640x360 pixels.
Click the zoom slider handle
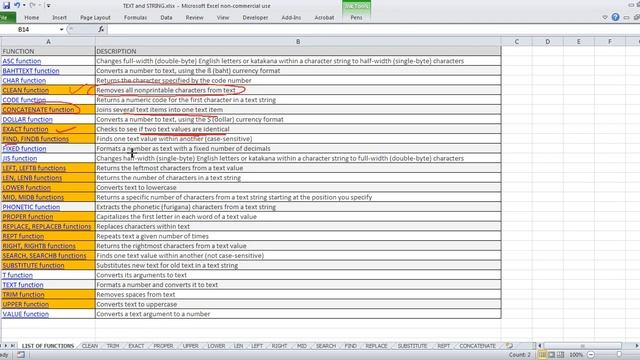pos(619,355)
